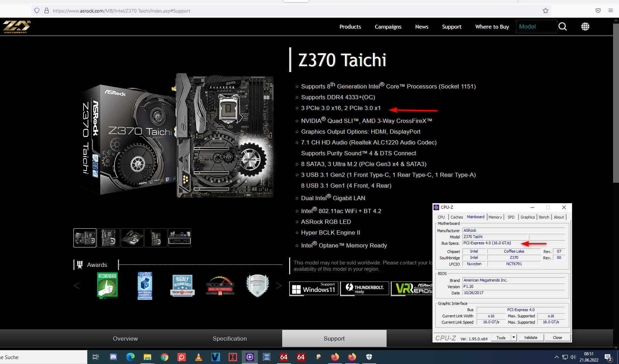The height and width of the screenshot is (364, 619).
Task: Open the volume speaker tray icon
Action: pos(573,357)
